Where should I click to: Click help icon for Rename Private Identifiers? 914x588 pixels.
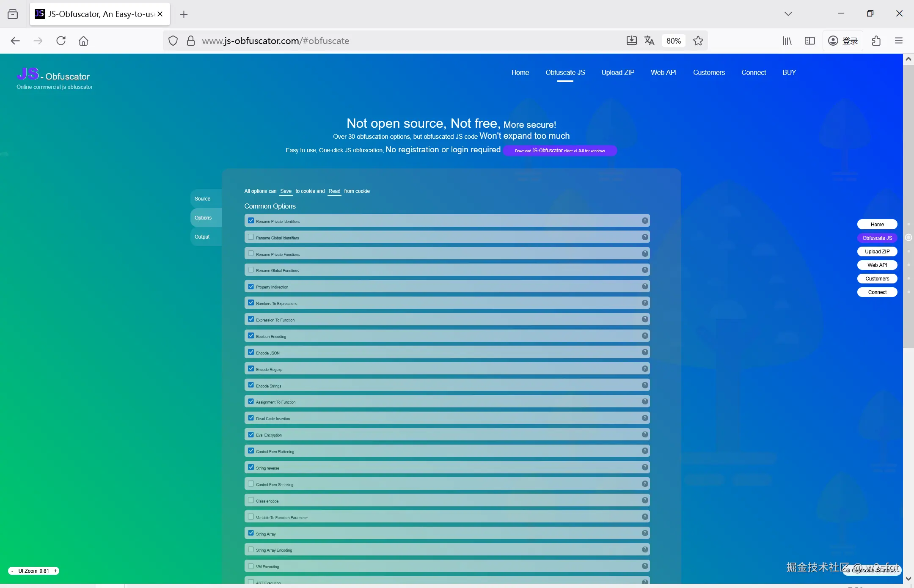pos(644,220)
